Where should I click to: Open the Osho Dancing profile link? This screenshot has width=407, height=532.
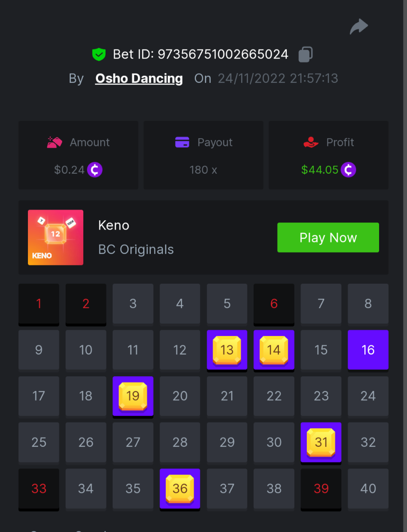coord(139,78)
